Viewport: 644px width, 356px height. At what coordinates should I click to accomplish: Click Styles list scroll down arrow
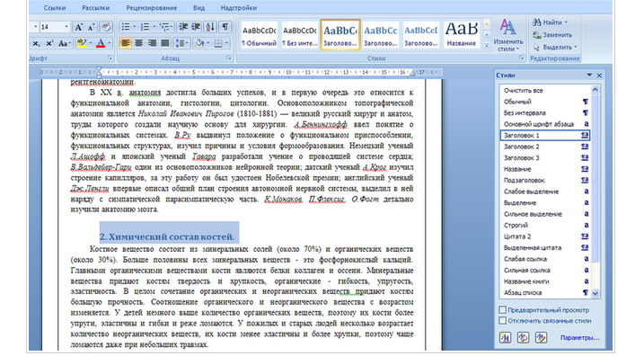click(x=595, y=293)
